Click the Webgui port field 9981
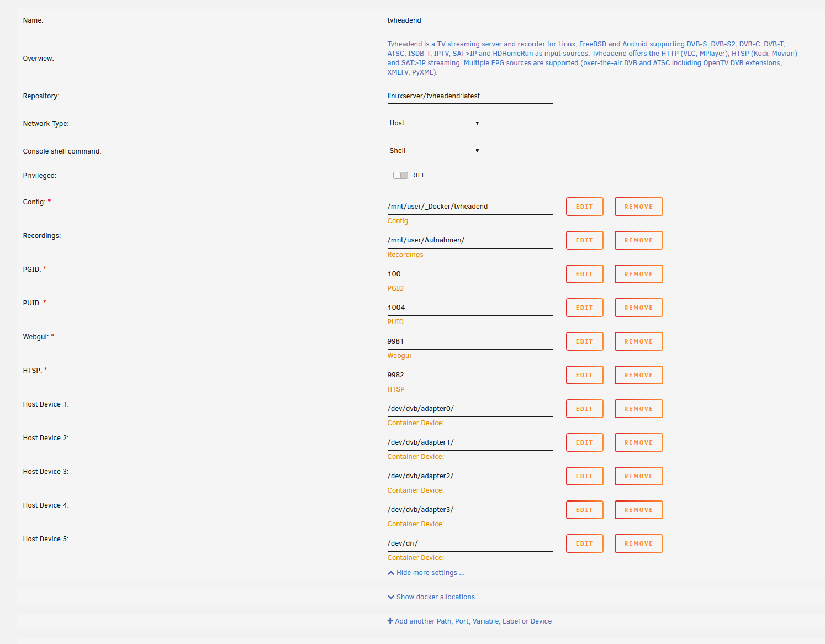Screen dimensions: 825x644 coord(470,341)
